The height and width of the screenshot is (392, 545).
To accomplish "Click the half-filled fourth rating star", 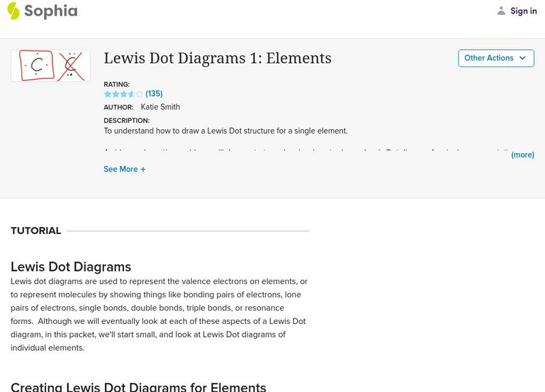I will click(x=131, y=93).
